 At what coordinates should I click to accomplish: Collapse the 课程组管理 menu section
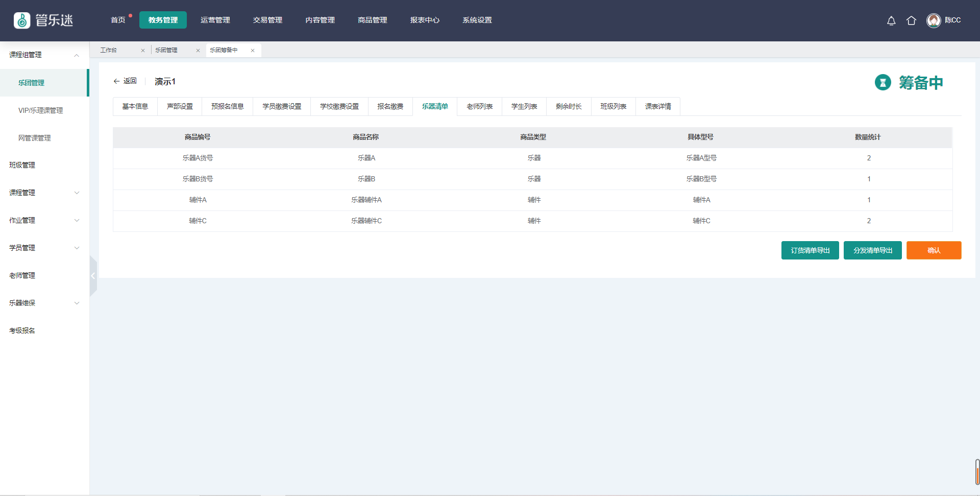pos(77,55)
